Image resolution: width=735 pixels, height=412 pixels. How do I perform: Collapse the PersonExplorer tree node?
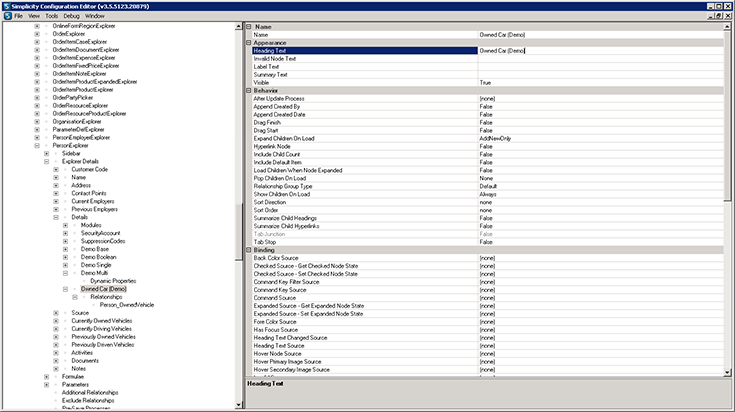pyautogui.click(x=37, y=145)
